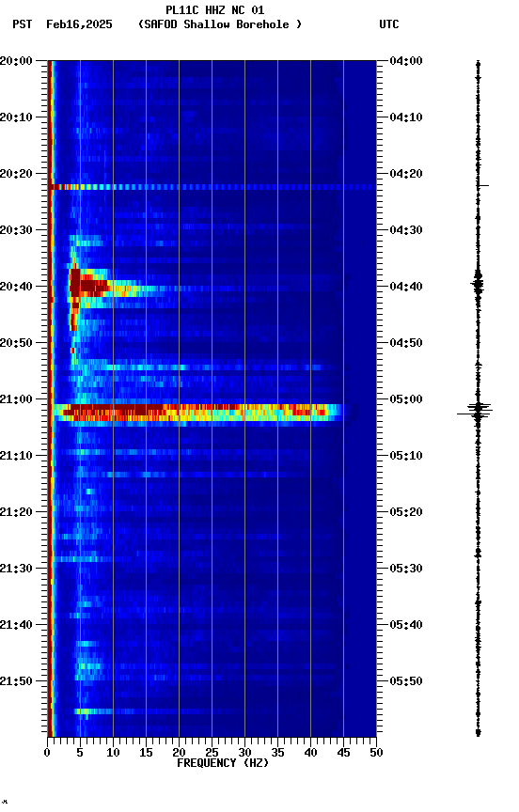Click the 25 Hz frequency tick label
This screenshot has width=519, height=812.
coord(212,753)
